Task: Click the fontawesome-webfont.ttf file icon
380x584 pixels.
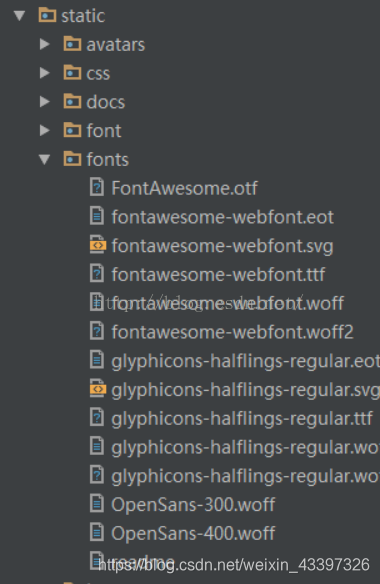Action: [97, 273]
